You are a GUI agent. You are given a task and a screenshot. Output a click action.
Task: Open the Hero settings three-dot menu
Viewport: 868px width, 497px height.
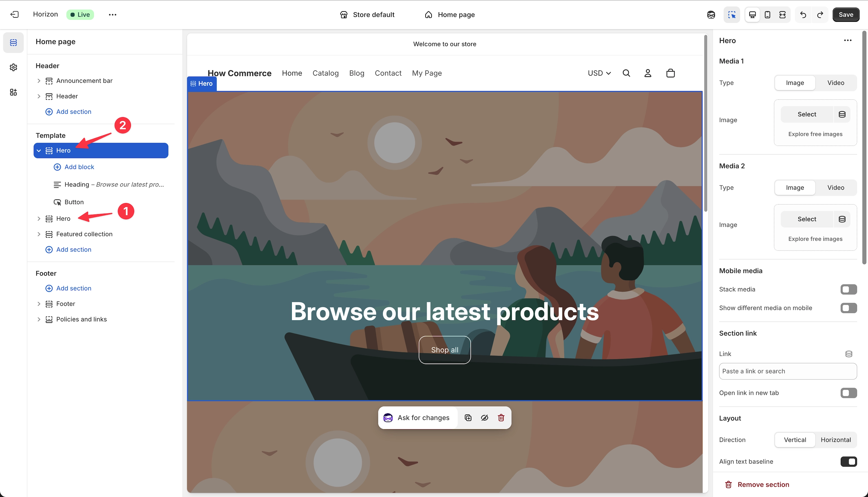tap(848, 41)
